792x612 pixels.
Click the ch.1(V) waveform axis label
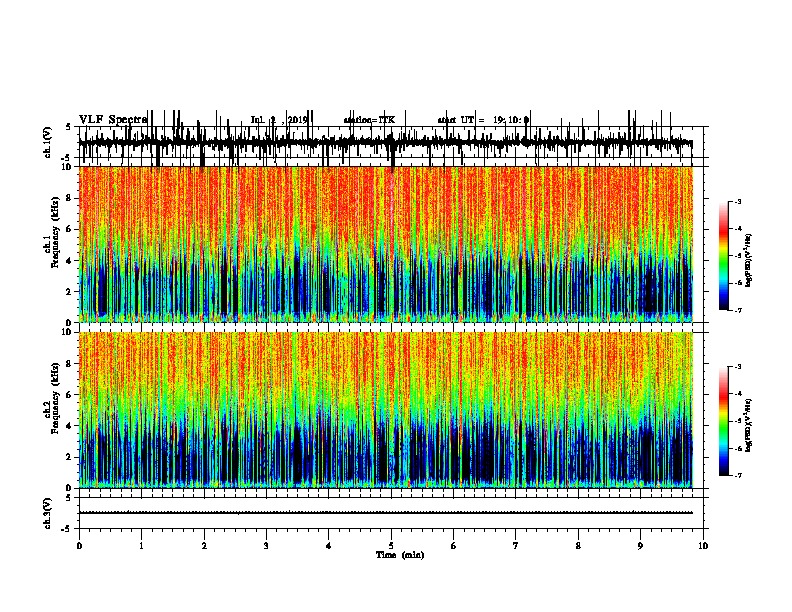point(48,142)
